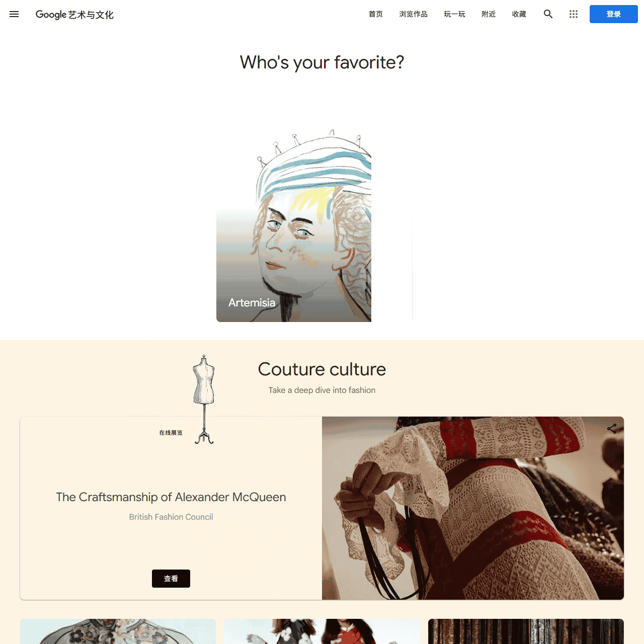
Task: Click the 查看 button
Action: 171,579
